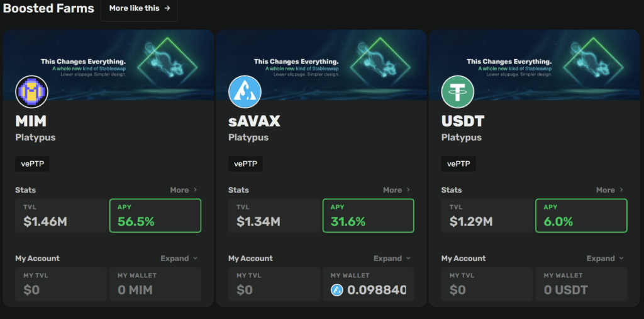Viewport: 644px width, 319px height.
Task: Click the arrow in More like this
Action: pos(167,8)
